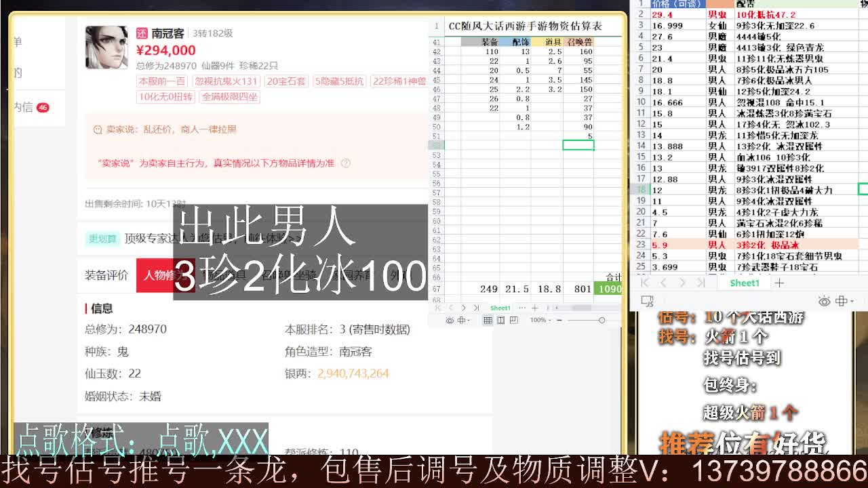868x488 pixels.
Task: Switch to page break preview in estimate spreadsheet
Action: (x=513, y=321)
